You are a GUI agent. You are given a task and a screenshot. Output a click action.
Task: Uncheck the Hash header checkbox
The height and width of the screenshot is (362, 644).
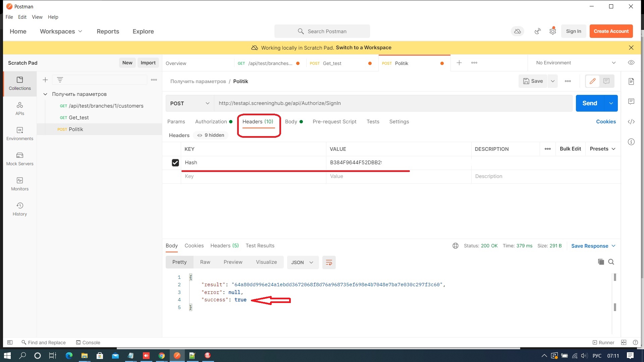click(175, 163)
